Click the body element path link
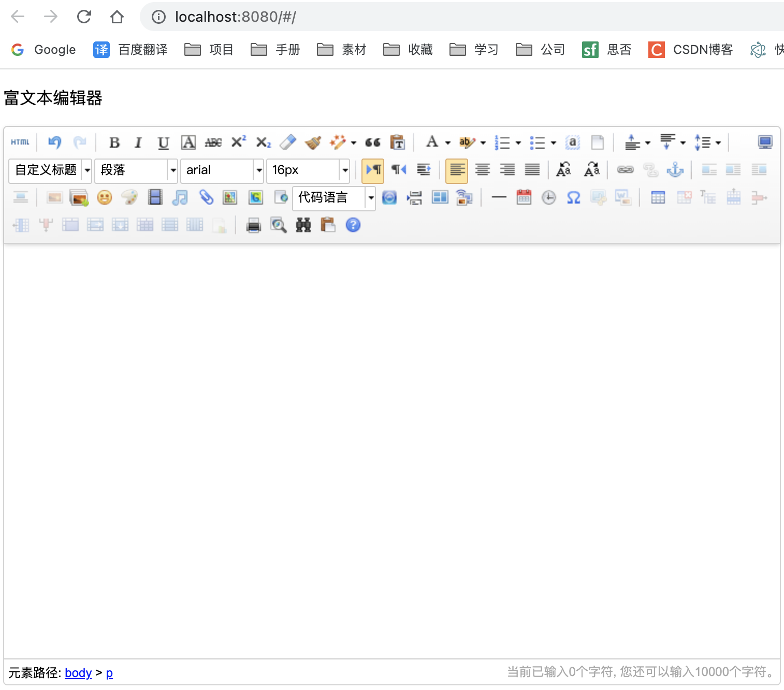The width and height of the screenshot is (784, 690). point(78,673)
